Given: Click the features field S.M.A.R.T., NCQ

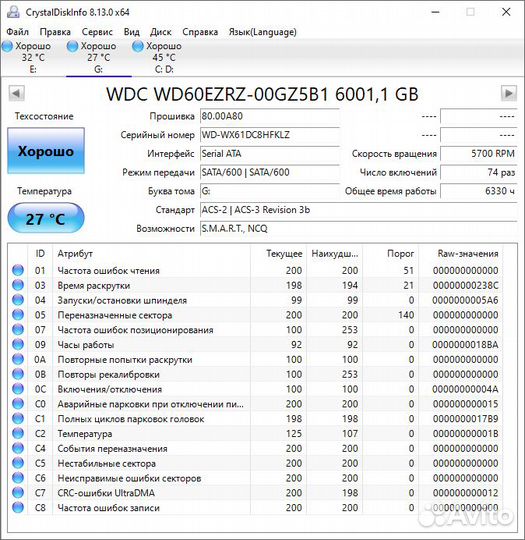Looking at the screenshot, I should [x=359, y=229].
